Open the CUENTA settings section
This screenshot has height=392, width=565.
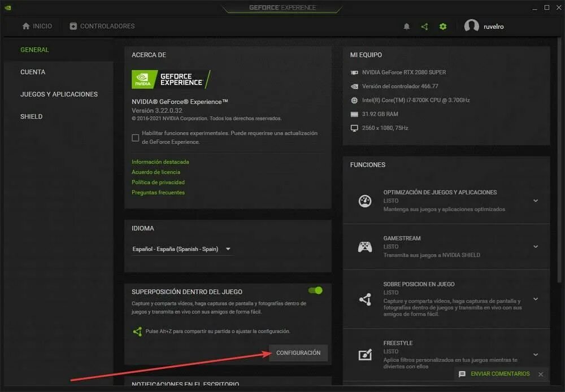33,72
